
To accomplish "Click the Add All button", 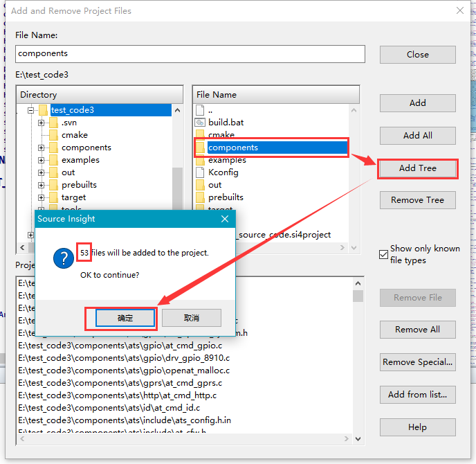I will (417, 136).
